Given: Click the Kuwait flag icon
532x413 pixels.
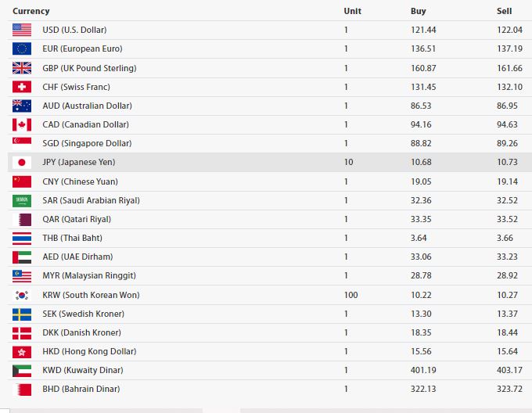Looking at the screenshot, I should [x=22, y=371].
